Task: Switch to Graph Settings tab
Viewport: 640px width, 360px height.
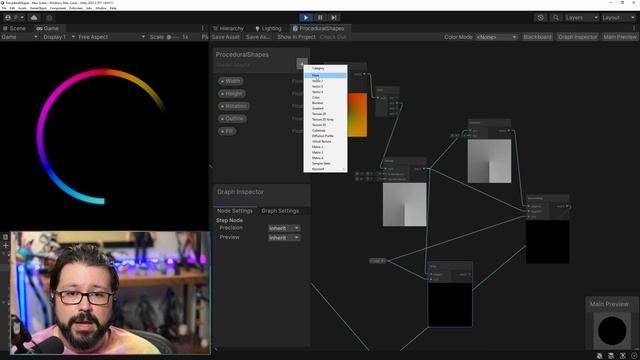Action: coord(280,211)
